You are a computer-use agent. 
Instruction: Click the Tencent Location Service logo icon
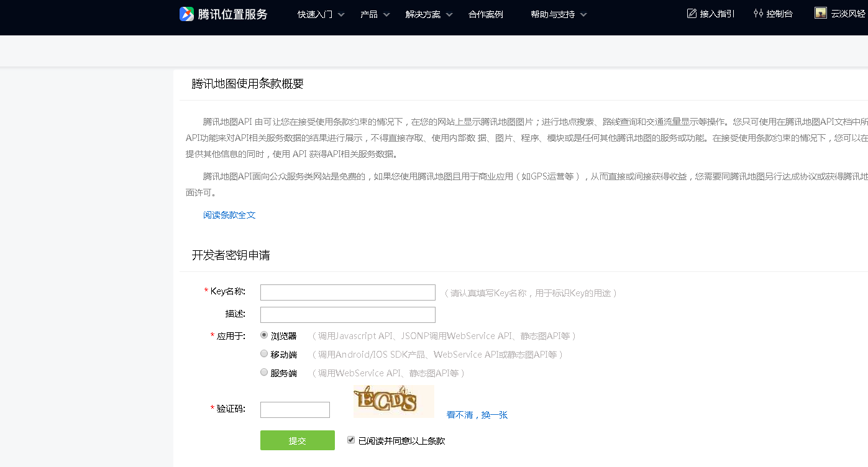187,14
